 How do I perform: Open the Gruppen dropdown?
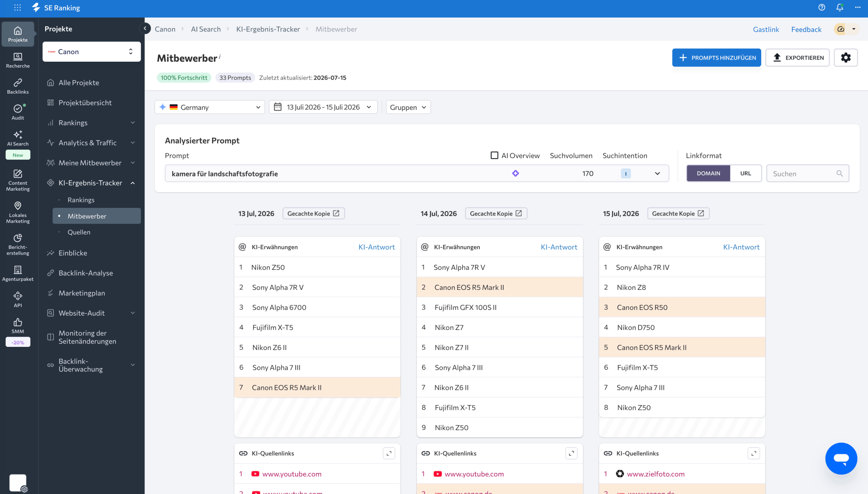(408, 107)
